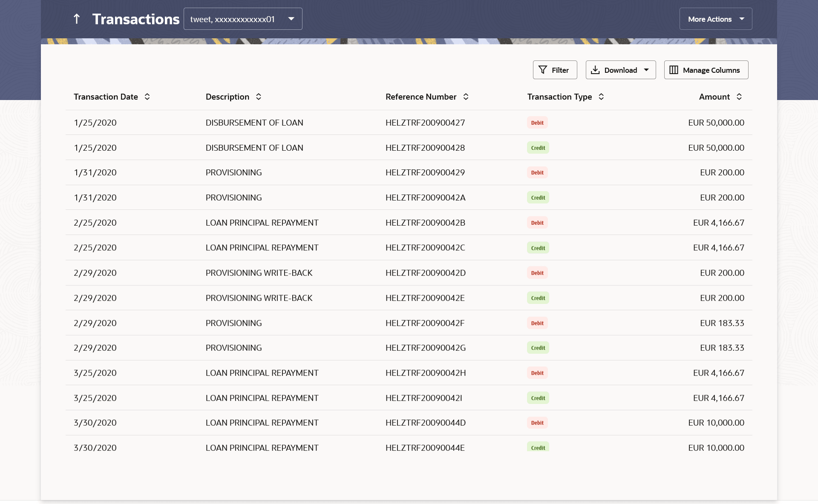Click the Filter button text

[560, 70]
